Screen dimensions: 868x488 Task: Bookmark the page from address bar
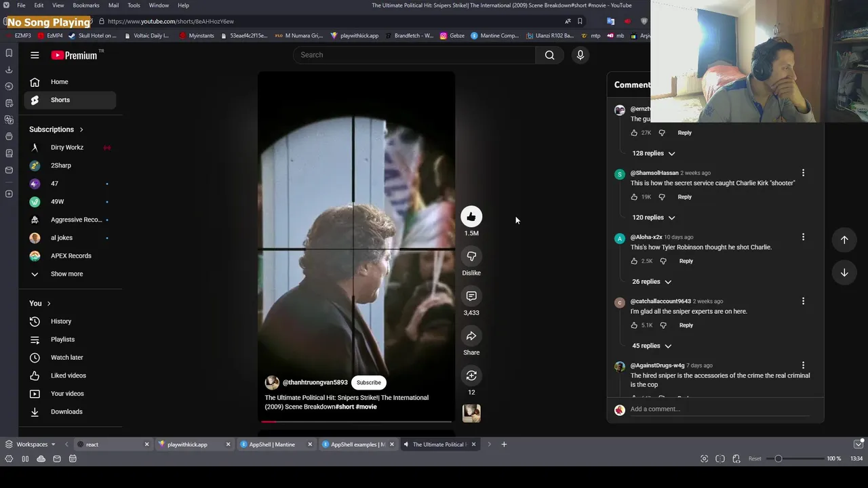click(x=580, y=21)
